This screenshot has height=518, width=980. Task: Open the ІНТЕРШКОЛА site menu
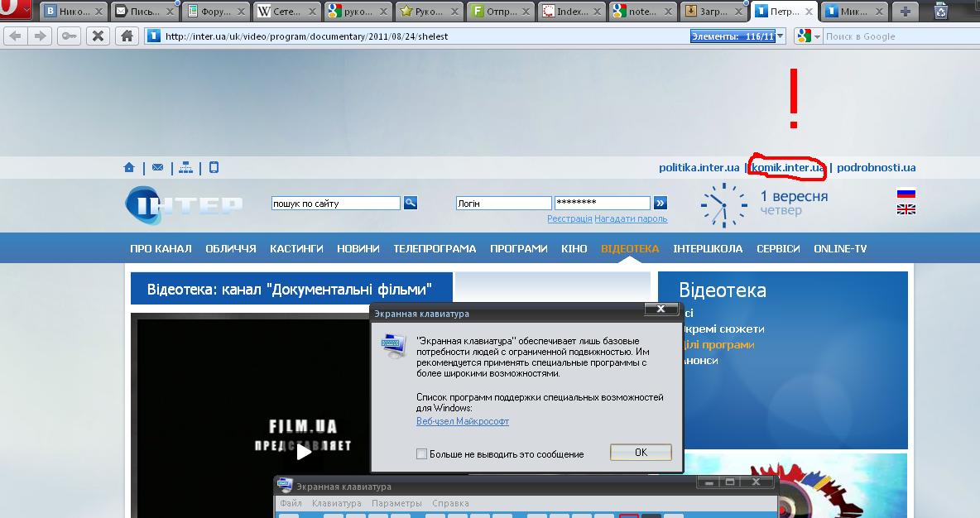tap(708, 249)
